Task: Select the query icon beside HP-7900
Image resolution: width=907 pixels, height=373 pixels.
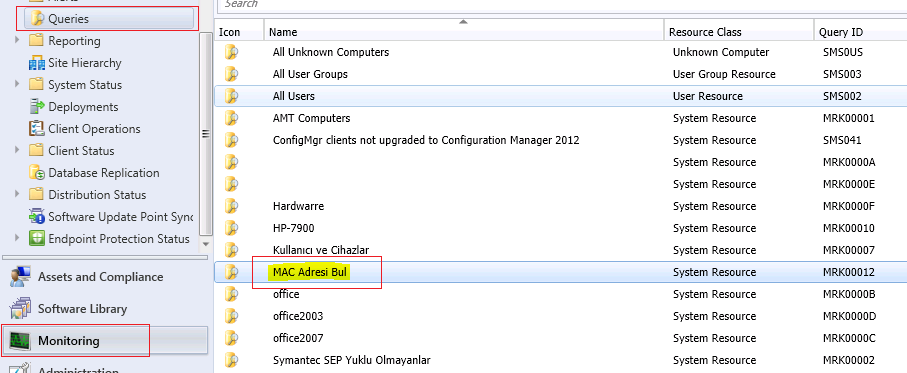Action: tap(231, 228)
